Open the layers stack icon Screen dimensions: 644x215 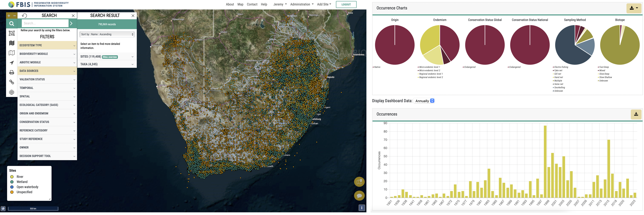coord(12,92)
